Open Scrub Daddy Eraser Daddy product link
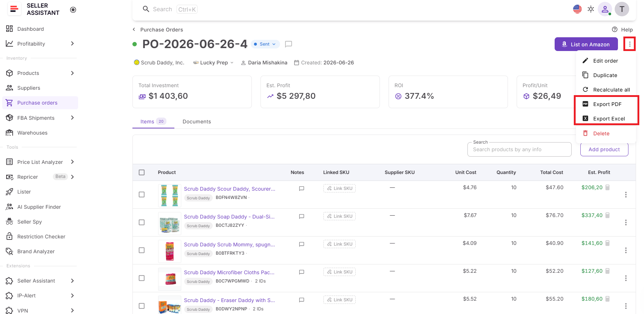The image size is (644, 314). [x=229, y=300]
